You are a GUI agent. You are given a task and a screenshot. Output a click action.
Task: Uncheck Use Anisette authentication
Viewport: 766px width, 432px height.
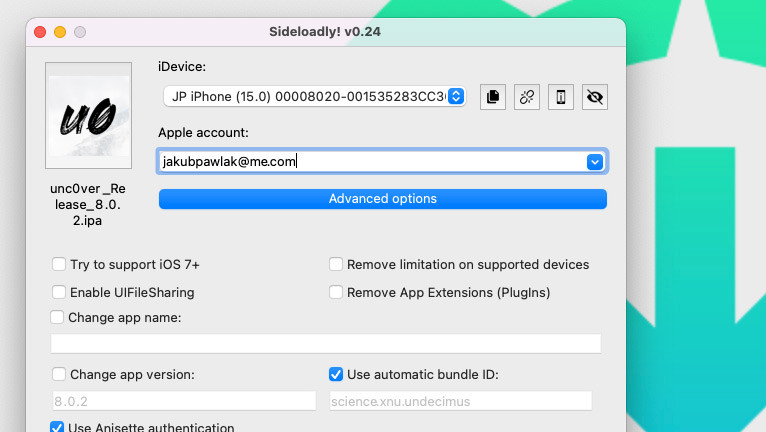(x=57, y=427)
